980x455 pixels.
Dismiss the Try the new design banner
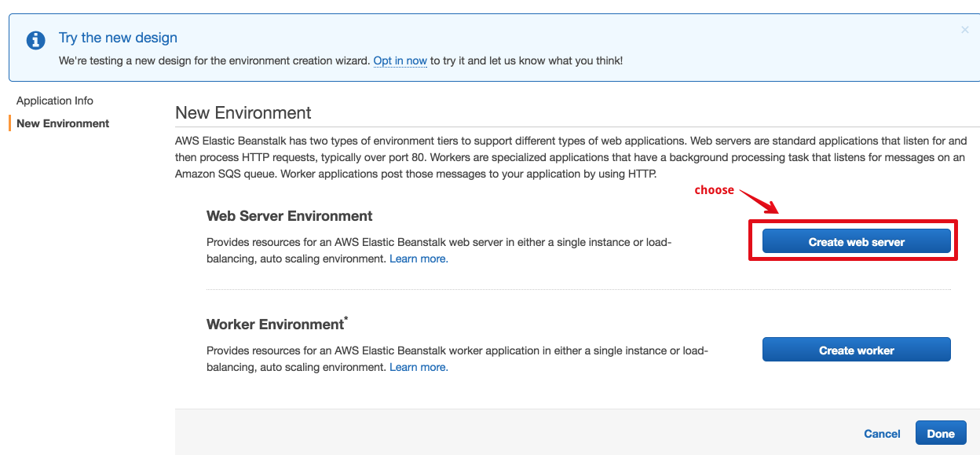coord(965,30)
